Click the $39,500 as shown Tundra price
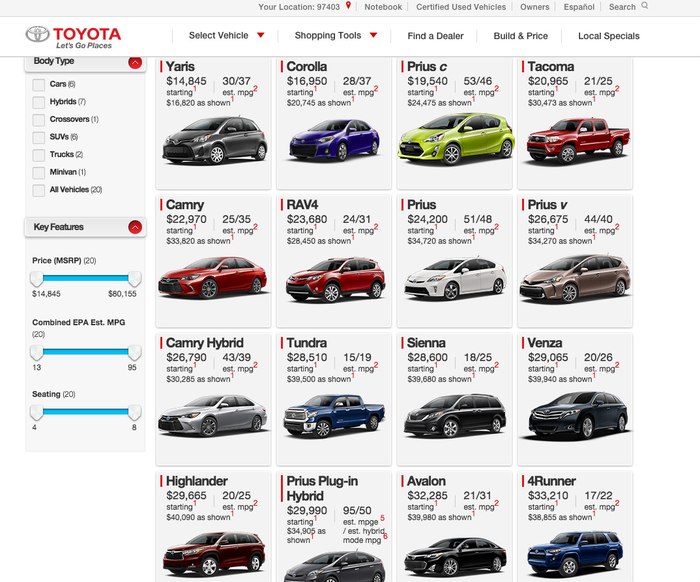 point(319,379)
